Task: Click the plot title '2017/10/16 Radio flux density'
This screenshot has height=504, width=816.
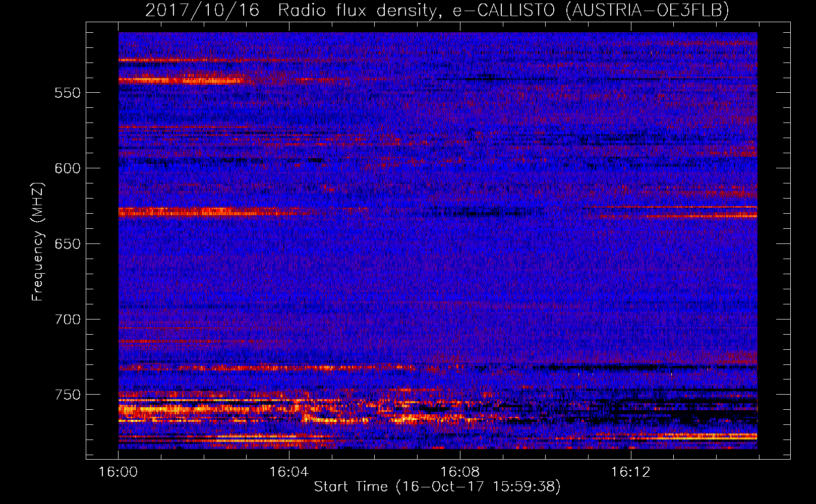Action: coord(437,10)
